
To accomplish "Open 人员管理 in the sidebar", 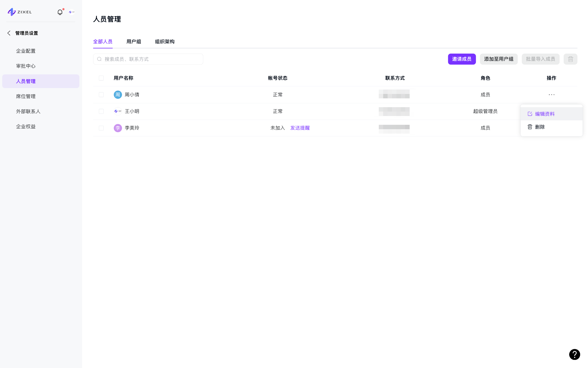I will [x=41, y=81].
